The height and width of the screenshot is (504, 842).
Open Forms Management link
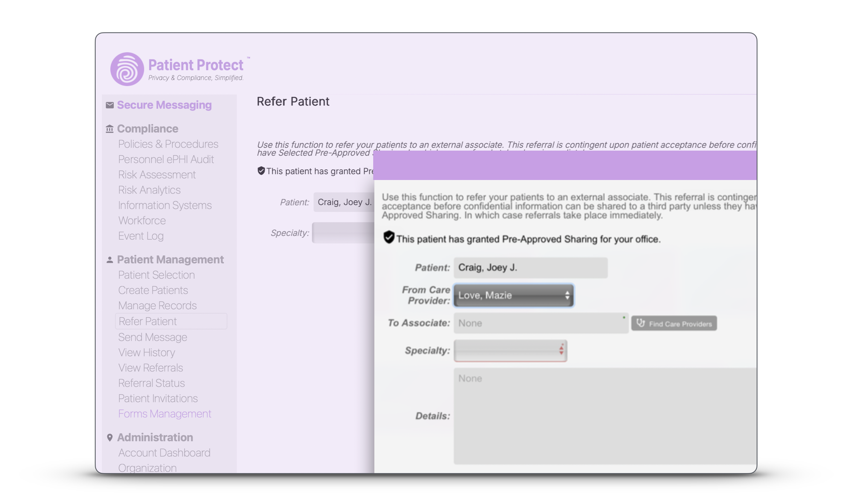point(164,414)
